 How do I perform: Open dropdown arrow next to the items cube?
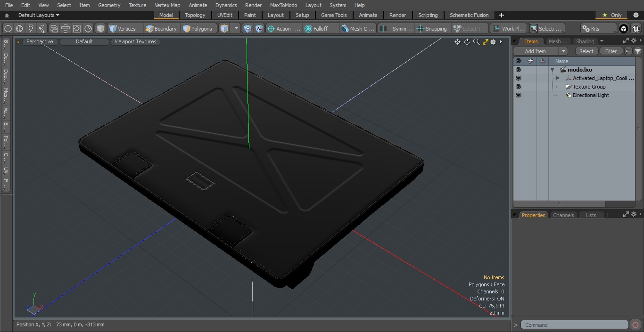tap(236, 29)
